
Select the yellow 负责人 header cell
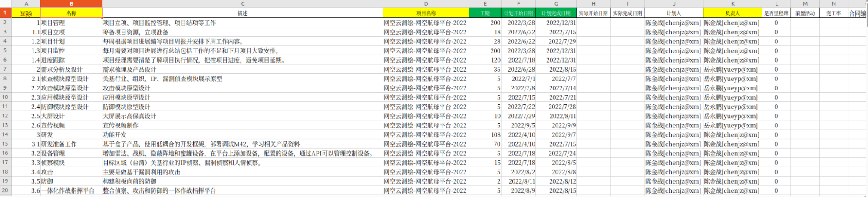(732, 13)
